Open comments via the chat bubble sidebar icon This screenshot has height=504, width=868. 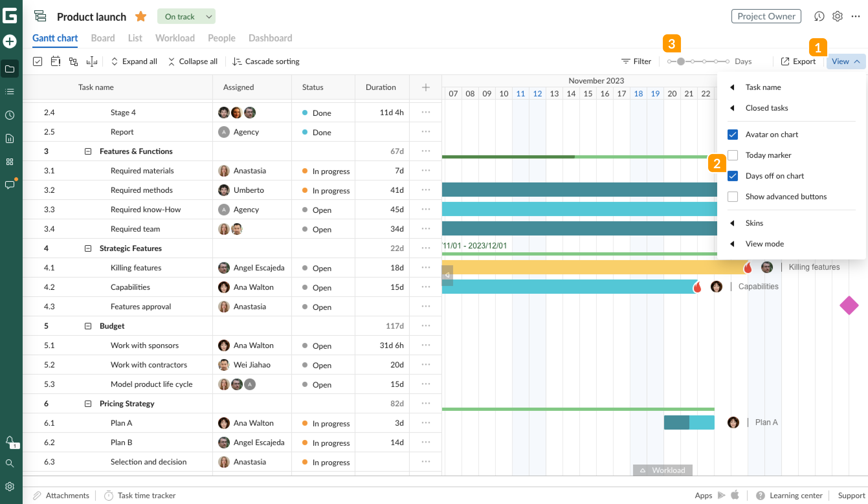click(x=10, y=185)
